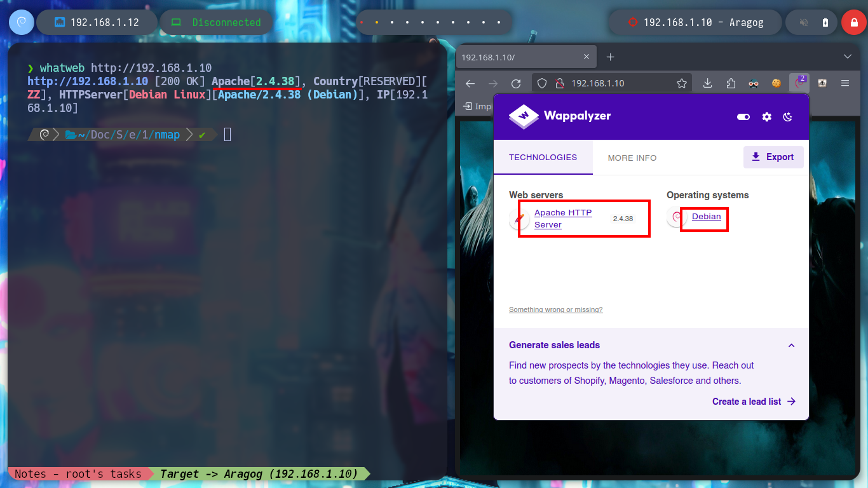Open the cookie editor extension
Image resolution: width=868 pixels, height=488 pixels.
point(776,83)
